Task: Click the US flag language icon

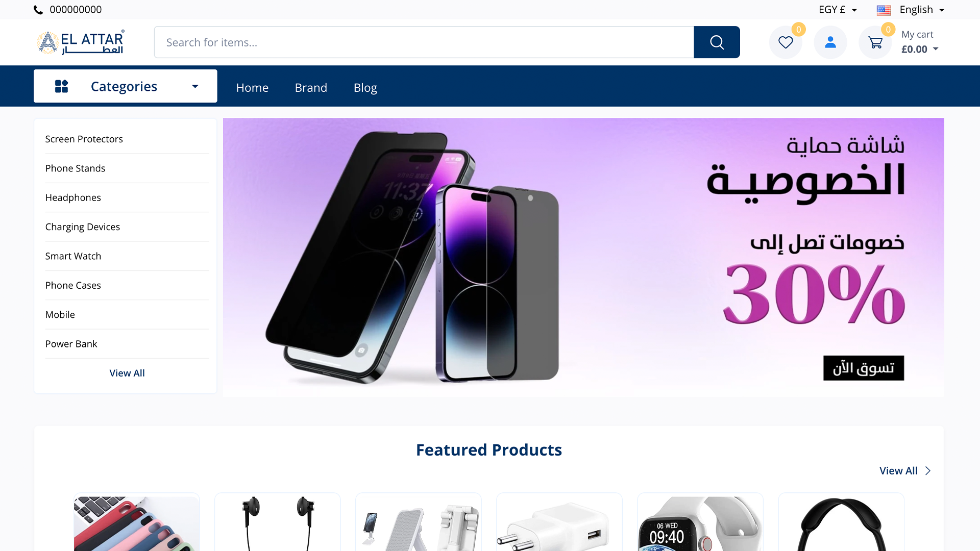Action: point(884,10)
